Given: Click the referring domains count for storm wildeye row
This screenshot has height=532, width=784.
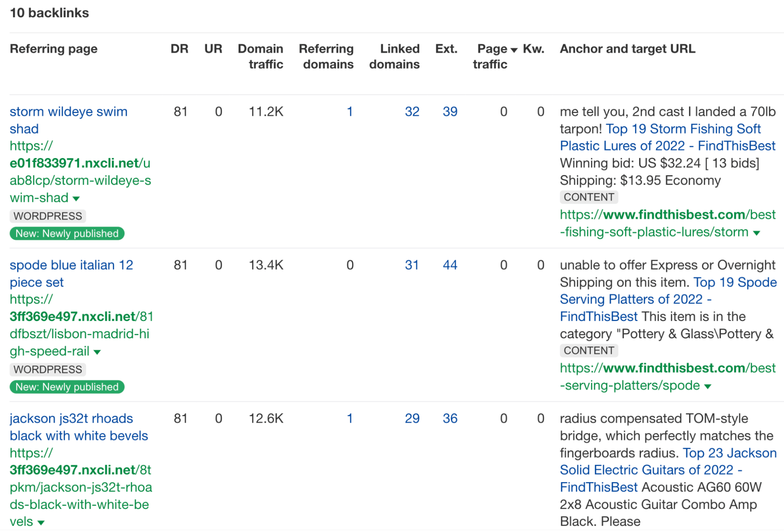Looking at the screenshot, I should pyautogui.click(x=349, y=112).
